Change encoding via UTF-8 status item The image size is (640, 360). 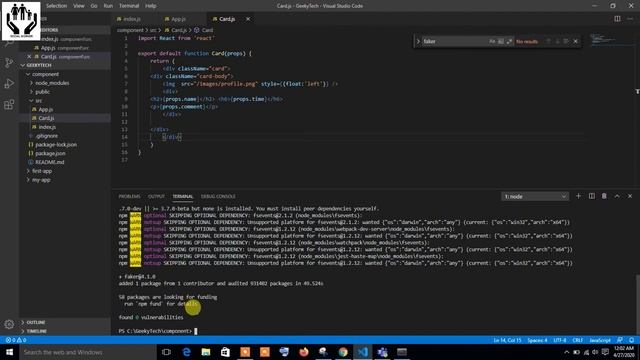pyautogui.click(x=560, y=340)
